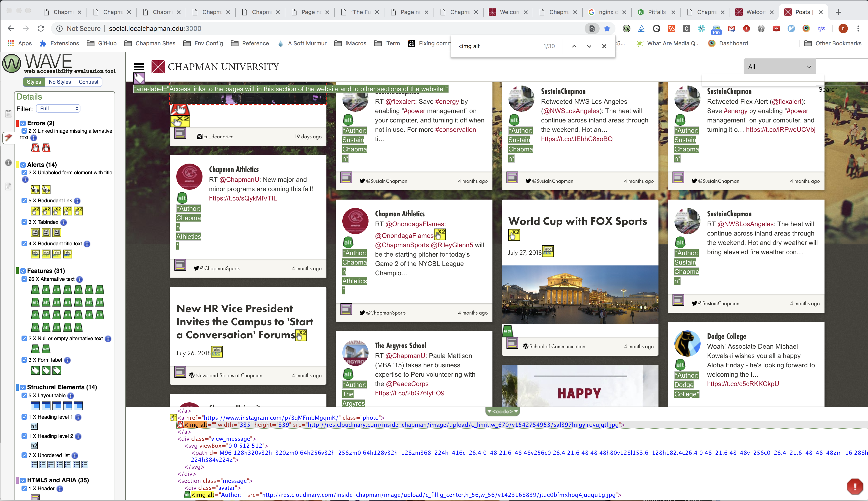Click the World Cup theater photo thumbnail
The width and height of the screenshot is (868, 501).
[580, 294]
